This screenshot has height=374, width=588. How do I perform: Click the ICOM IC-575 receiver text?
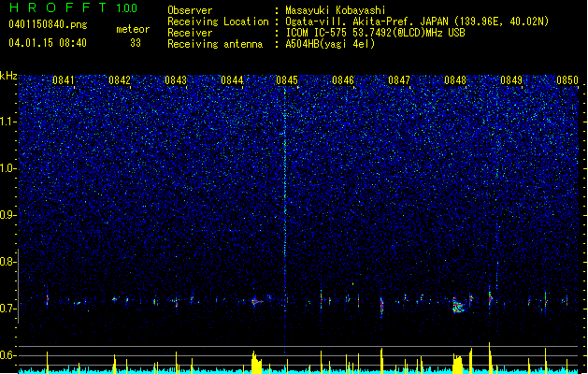point(375,33)
